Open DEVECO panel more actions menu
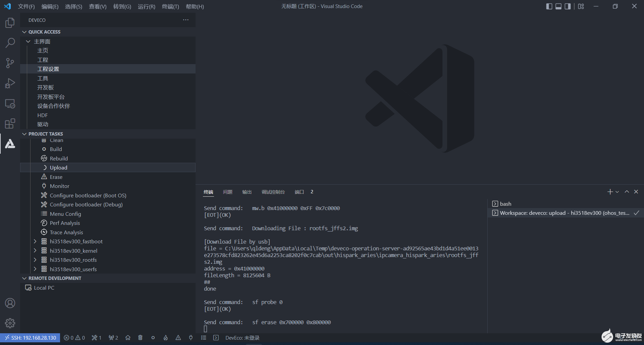This screenshot has width=644, height=345. pyautogui.click(x=186, y=20)
